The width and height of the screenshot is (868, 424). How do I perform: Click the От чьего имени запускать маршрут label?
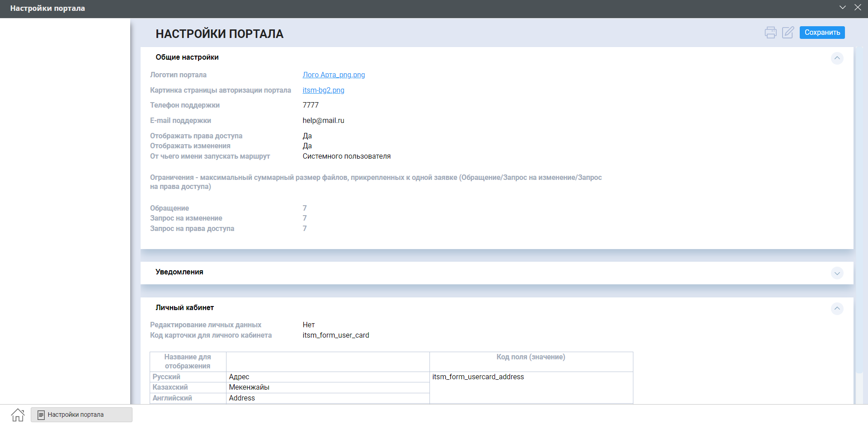[x=210, y=156]
